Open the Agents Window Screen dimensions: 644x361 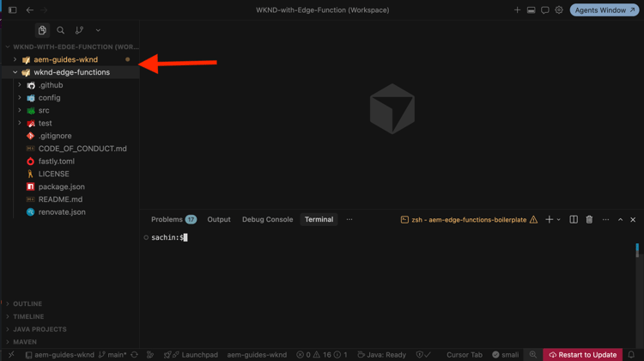605,9
